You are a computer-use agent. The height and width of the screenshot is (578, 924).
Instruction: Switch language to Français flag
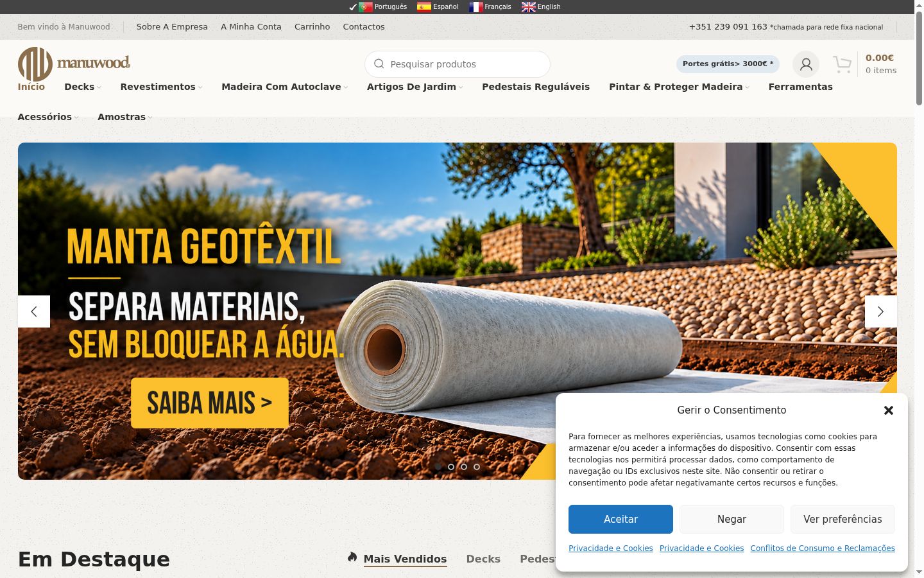pos(476,6)
